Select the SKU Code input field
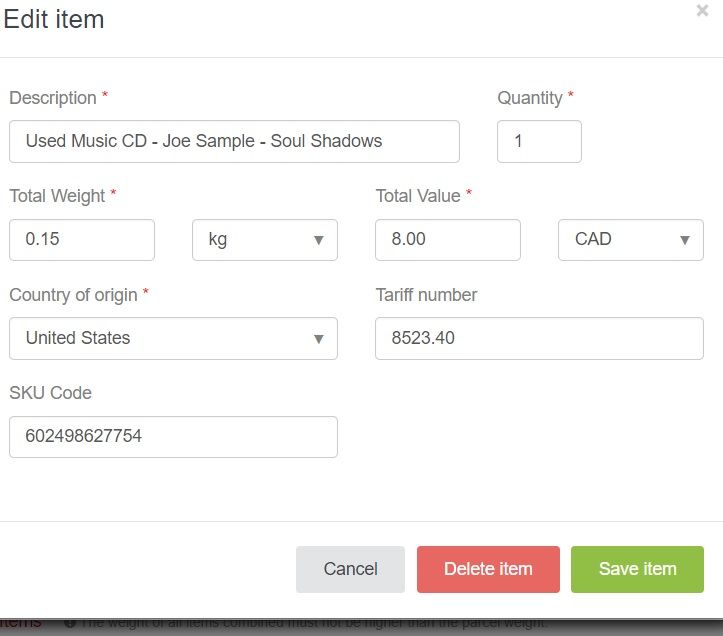The width and height of the screenshot is (723, 636). [173, 437]
